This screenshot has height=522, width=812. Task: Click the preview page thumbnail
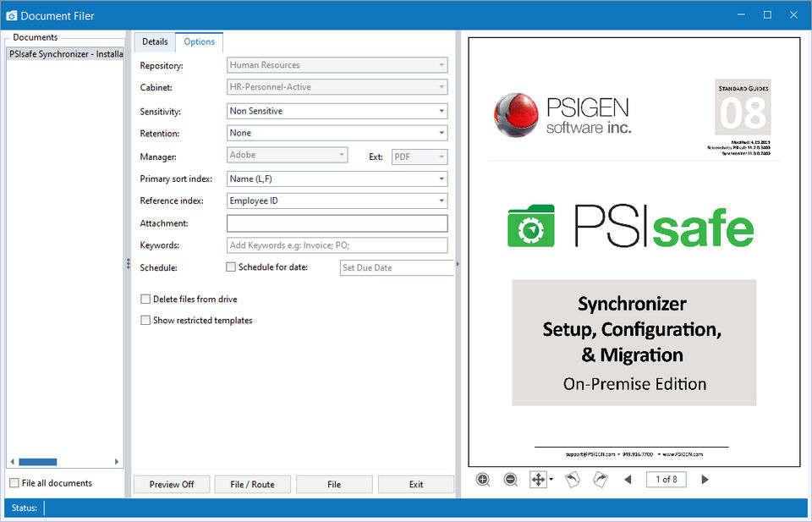coord(634,252)
